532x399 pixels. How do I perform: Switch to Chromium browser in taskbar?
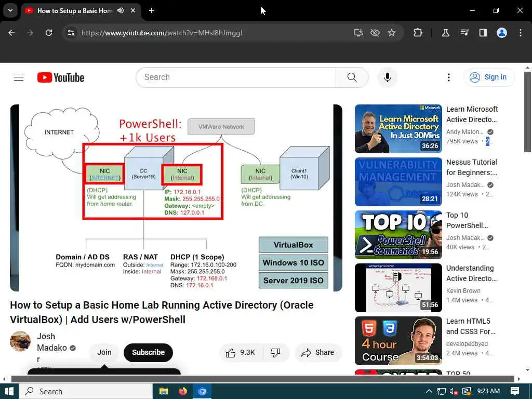(202, 392)
